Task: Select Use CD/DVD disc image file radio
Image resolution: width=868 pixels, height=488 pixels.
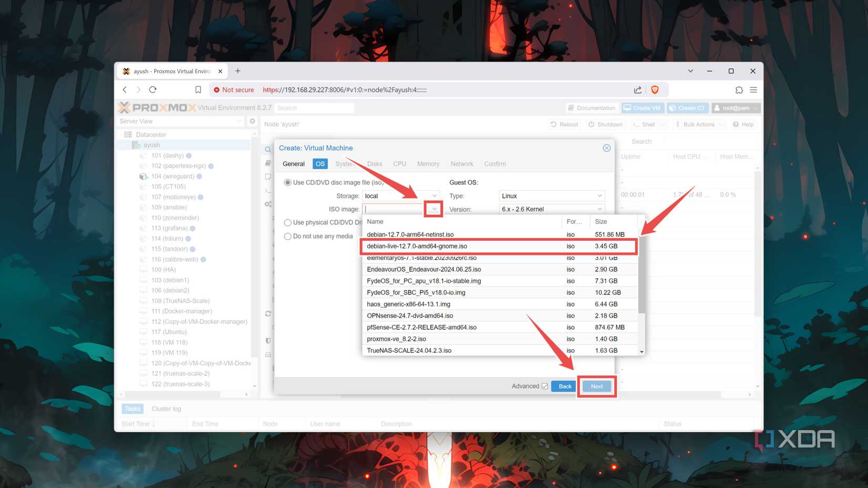Action: pyautogui.click(x=288, y=182)
